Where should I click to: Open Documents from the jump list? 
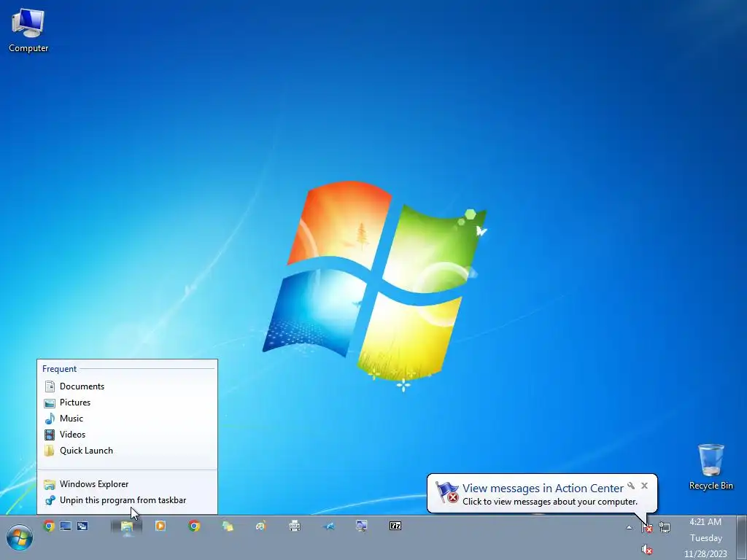coord(127,386)
